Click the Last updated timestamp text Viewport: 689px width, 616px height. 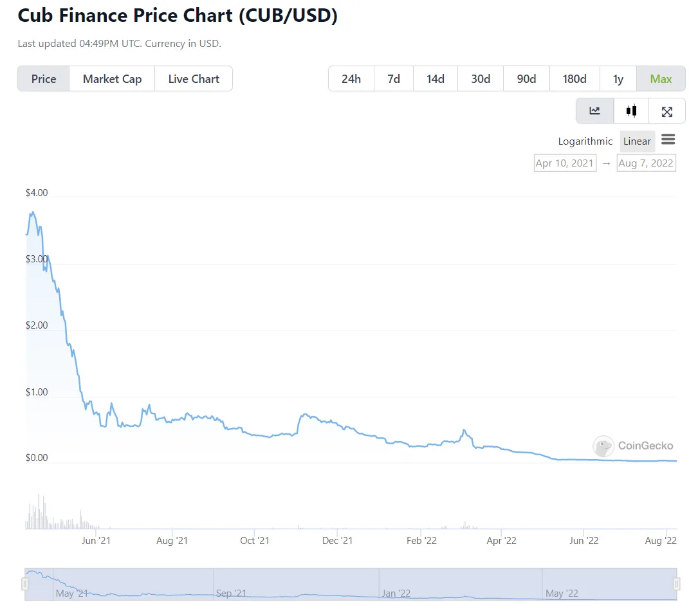pyautogui.click(x=119, y=44)
